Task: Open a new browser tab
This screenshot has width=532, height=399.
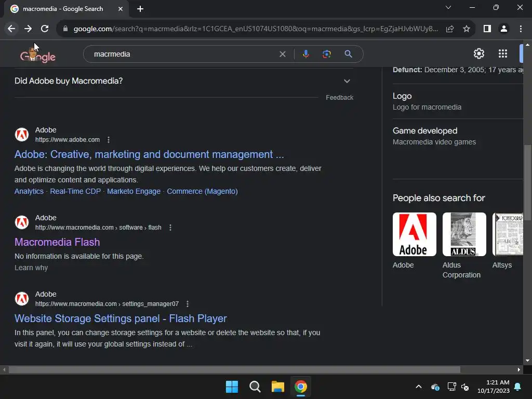Action: [140, 9]
